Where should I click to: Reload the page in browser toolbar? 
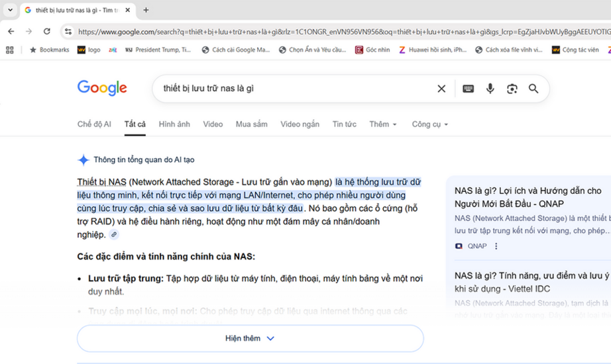tap(46, 31)
